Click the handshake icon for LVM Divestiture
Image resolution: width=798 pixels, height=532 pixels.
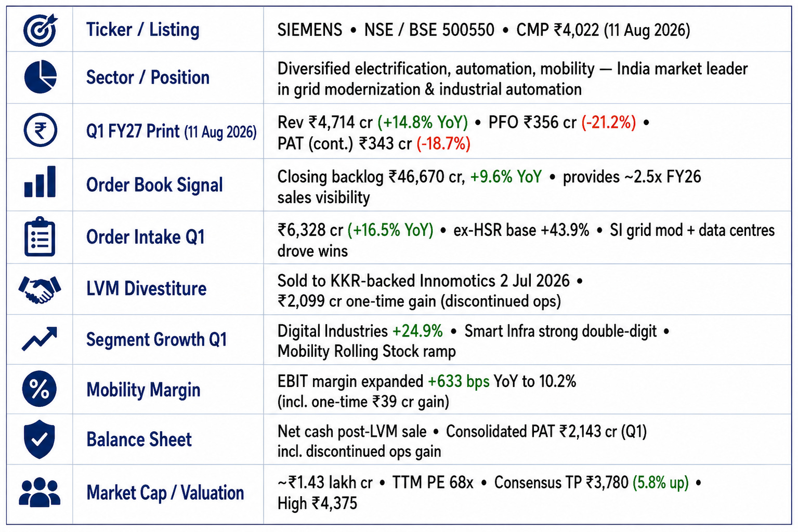tap(40, 289)
